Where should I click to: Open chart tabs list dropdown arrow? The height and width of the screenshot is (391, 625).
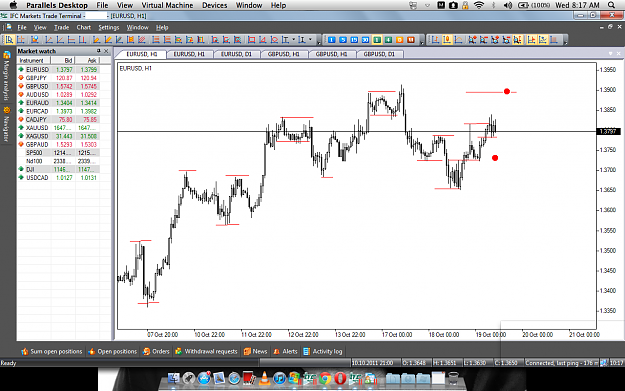610,53
